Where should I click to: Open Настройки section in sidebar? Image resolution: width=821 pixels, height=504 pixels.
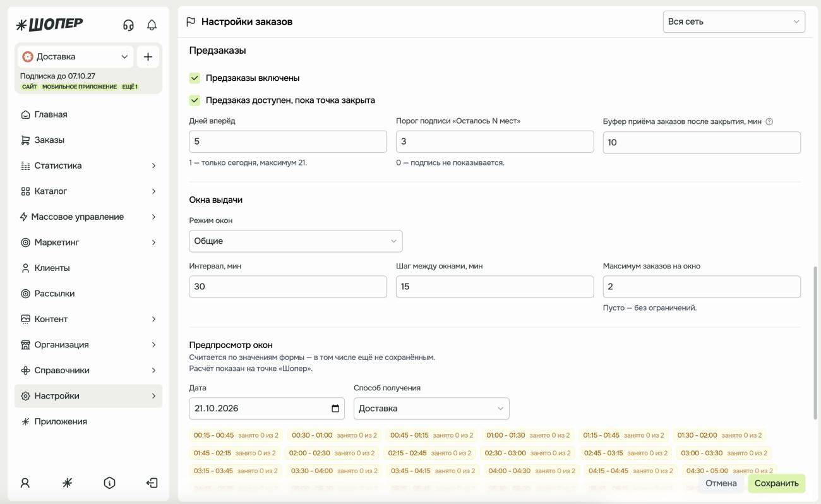(88, 396)
